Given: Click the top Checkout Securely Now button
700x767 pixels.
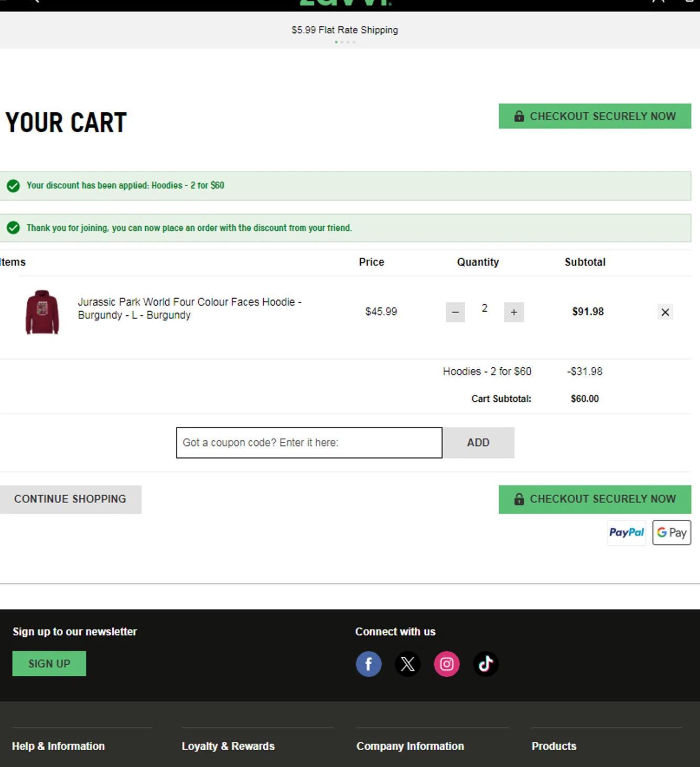Looking at the screenshot, I should (x=595, y=116).
